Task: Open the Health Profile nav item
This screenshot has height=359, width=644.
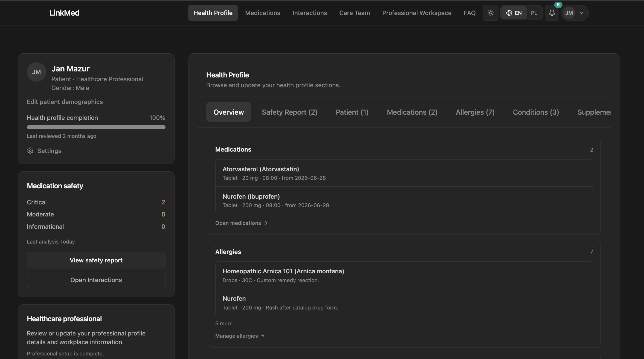Action: coord(213,13)
